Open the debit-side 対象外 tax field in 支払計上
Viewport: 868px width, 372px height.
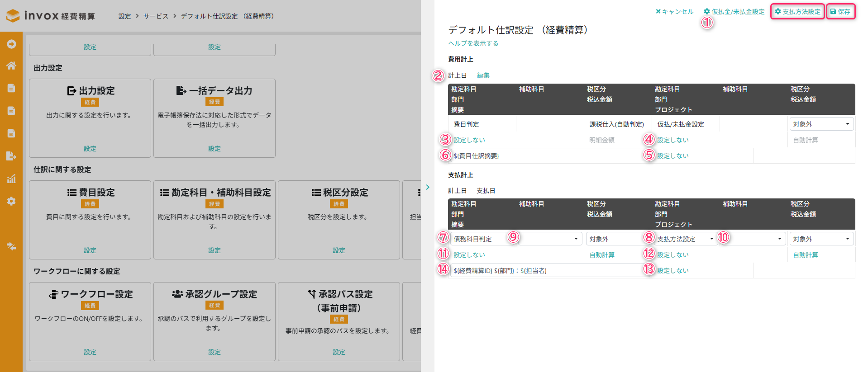coord(617,239)
